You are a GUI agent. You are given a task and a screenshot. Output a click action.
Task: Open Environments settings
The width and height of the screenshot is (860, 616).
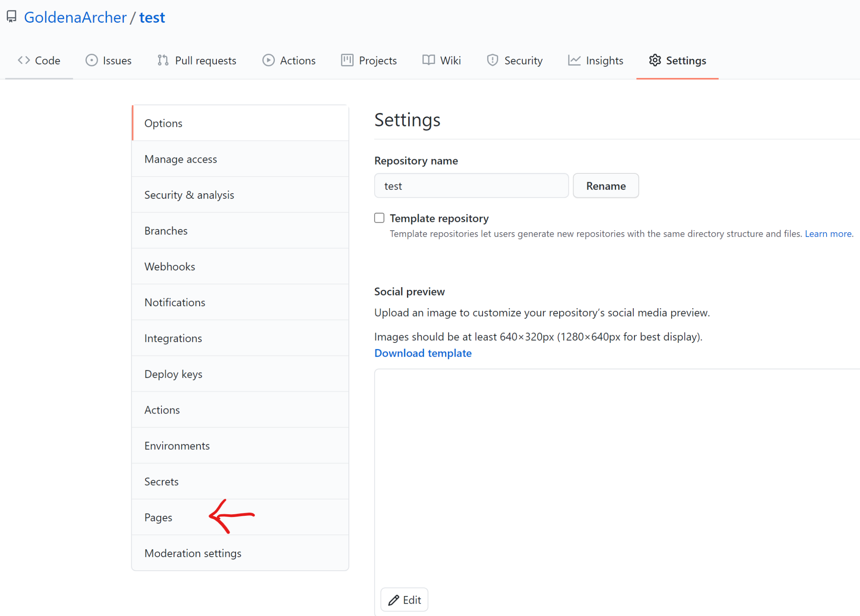(x=240, y=445)
